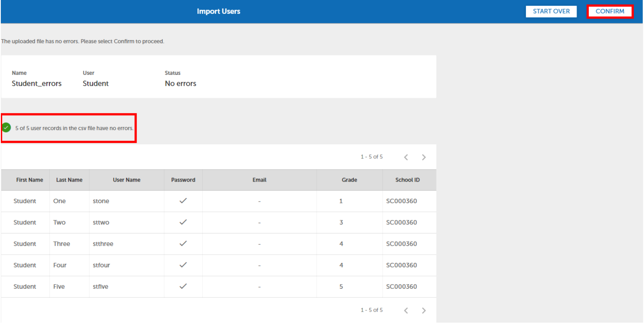Select the user name 'stthree'

pos(103,244)
